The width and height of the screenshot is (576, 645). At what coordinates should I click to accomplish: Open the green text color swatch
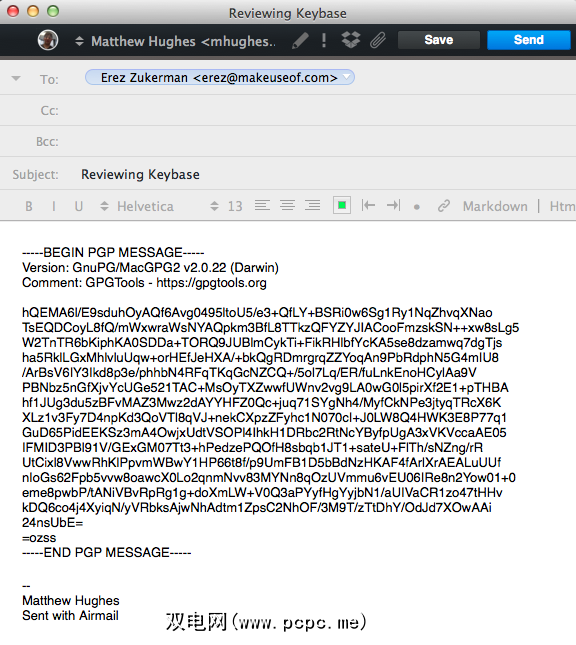point(341,205)
